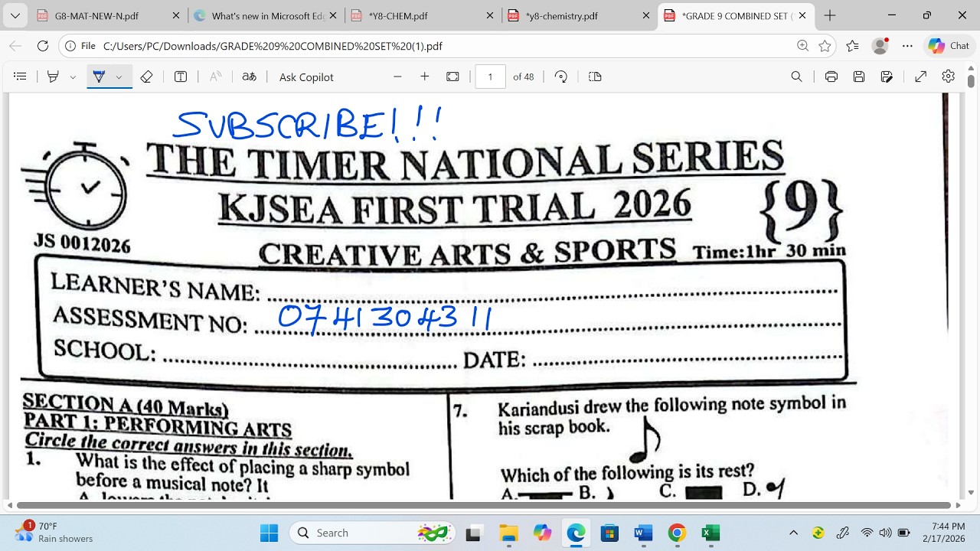This screenshot has width=980, height=551.
Task: Click address bar zoom magnifier icon
Action: tap(802, 46)
